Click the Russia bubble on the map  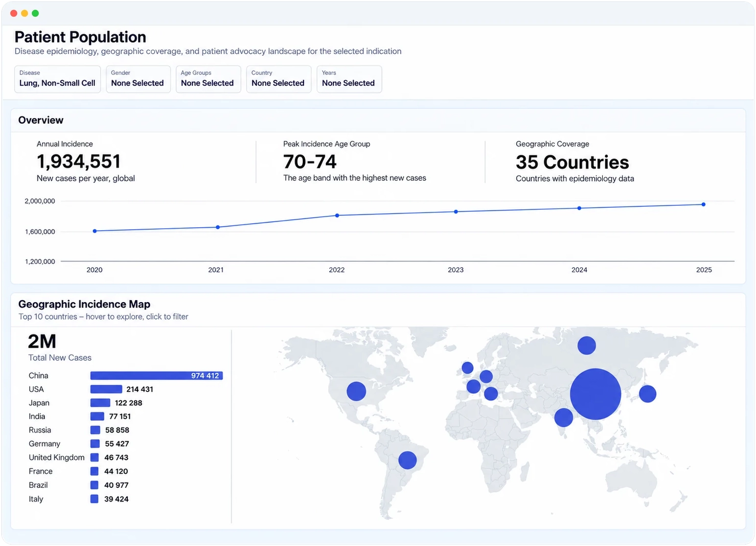587,345
